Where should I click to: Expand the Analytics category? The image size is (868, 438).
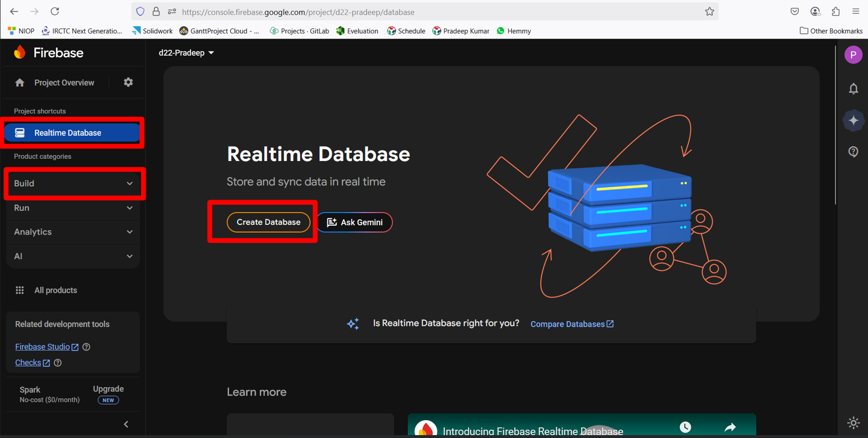coord(74,232)
